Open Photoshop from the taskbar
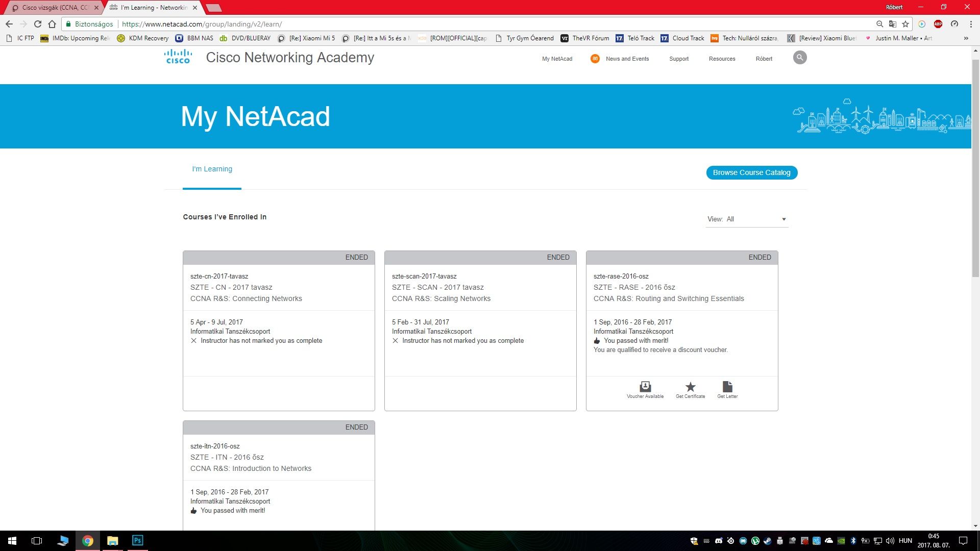This screenshot has width=980, height=551. (x=137, y=541)
